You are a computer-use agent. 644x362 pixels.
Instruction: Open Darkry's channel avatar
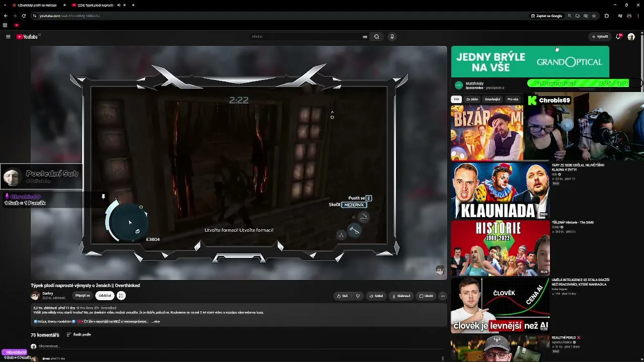(35, 296)
